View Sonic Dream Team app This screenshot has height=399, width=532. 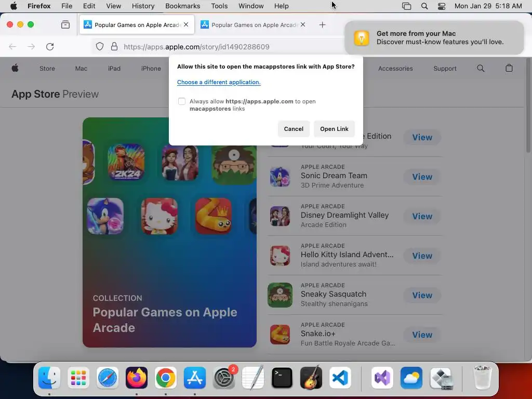(x=422, y=177)
